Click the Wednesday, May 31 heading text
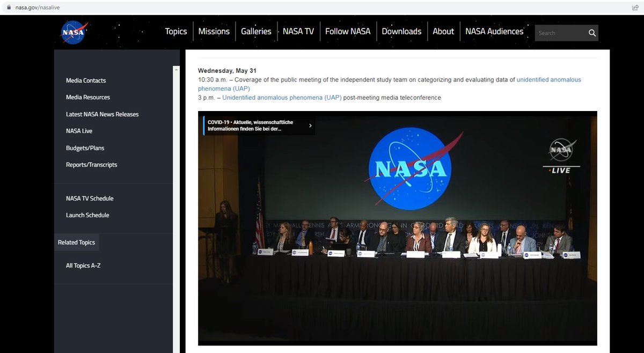 [x=227, y=71]
